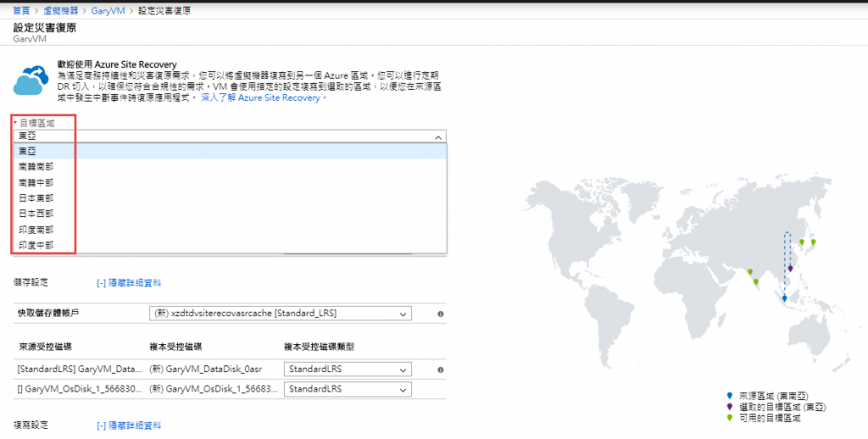Click 歡迎使用 Azure Site Recovery heading
This screenshot has width=868, height=439.
pos(117,64)
